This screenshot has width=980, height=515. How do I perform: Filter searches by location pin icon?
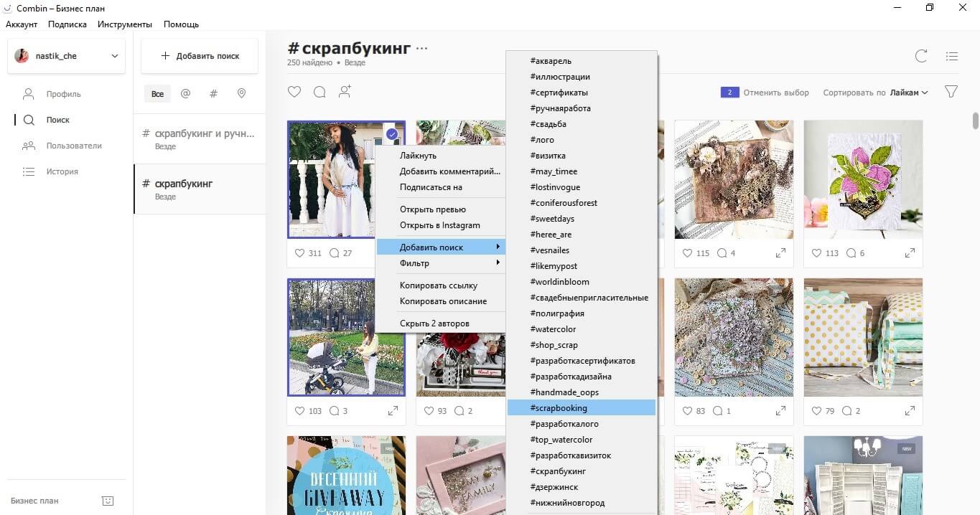point(241,93)
